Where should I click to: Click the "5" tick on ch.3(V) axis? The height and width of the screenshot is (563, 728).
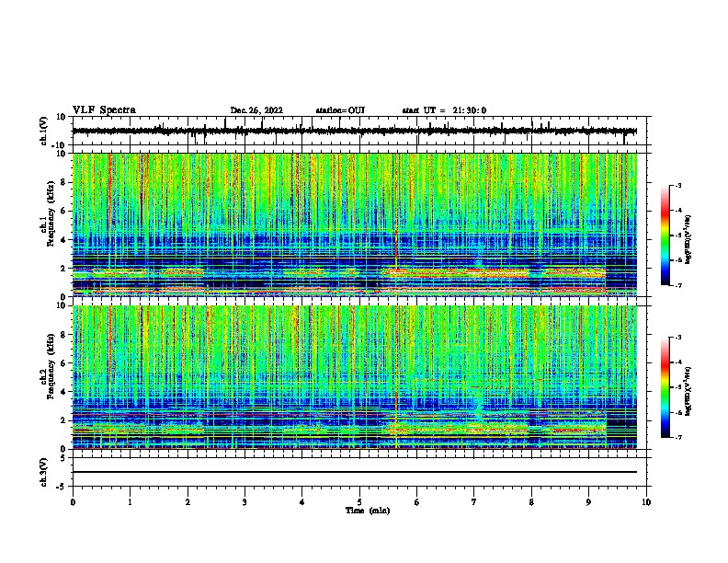coord(64,457)
